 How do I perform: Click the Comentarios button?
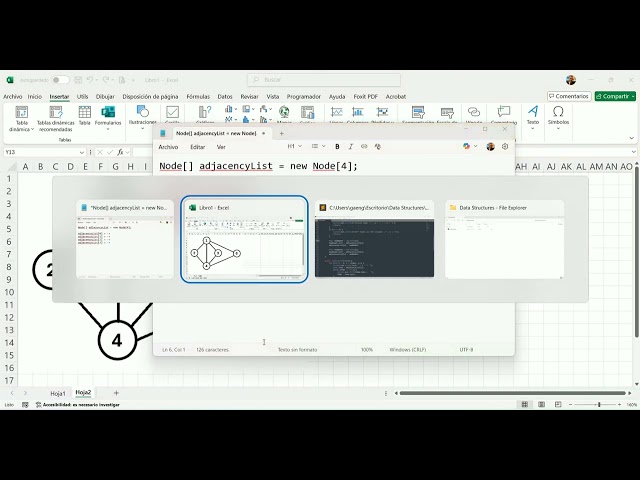(569, 96)
